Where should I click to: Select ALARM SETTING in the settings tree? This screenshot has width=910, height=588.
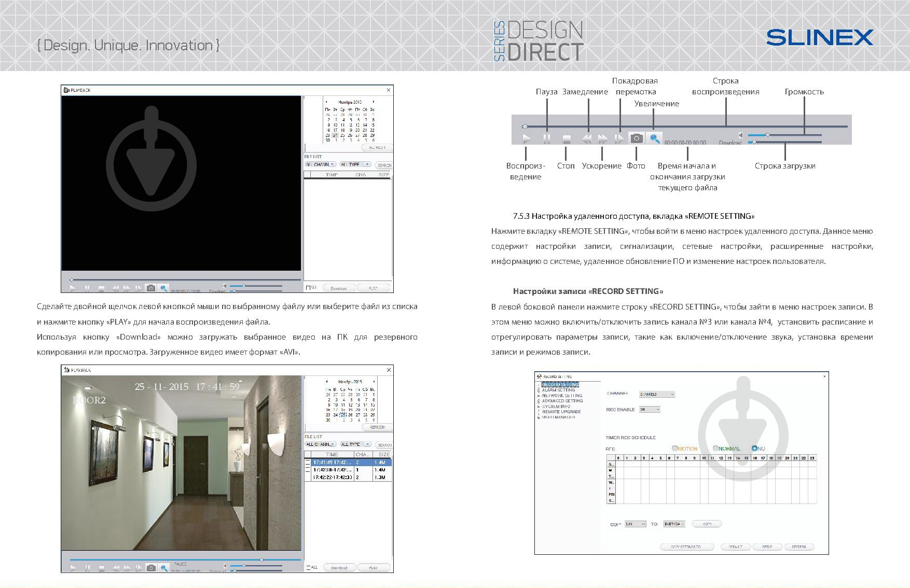point(558,390)
